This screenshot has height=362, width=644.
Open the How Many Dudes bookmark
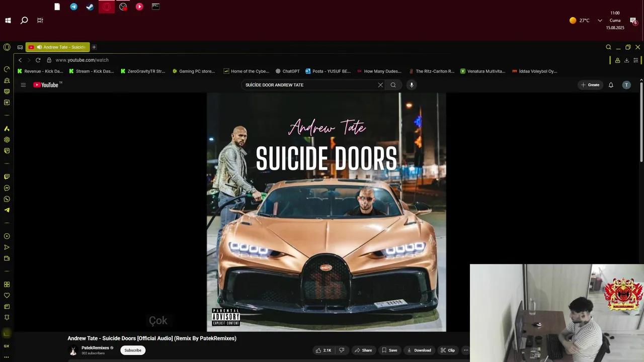pos(379,71)
